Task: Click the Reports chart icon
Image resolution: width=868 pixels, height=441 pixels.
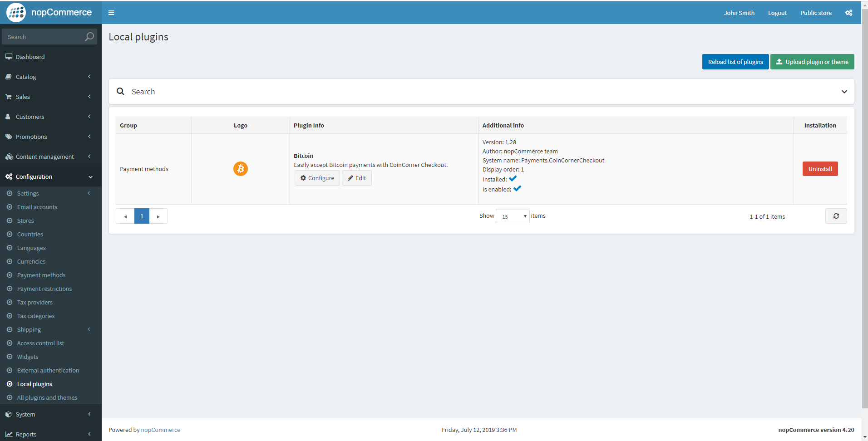Action: click(x=9, y=434)
